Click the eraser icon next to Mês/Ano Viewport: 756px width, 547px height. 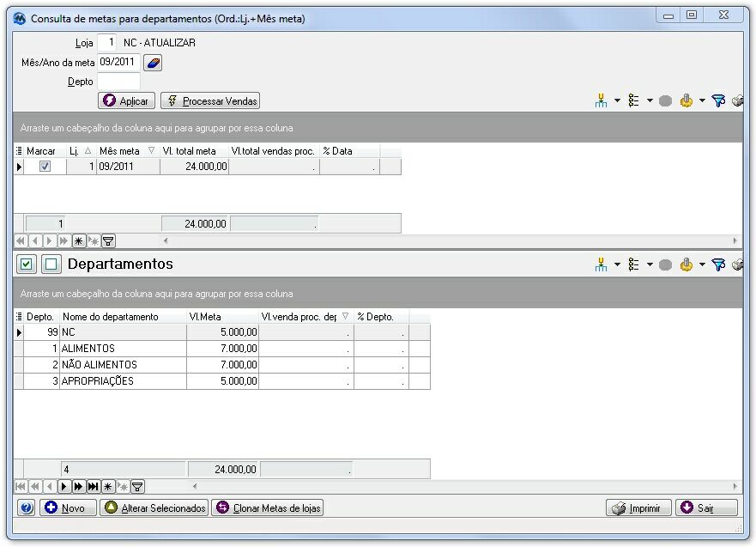(x=153, y=63)
